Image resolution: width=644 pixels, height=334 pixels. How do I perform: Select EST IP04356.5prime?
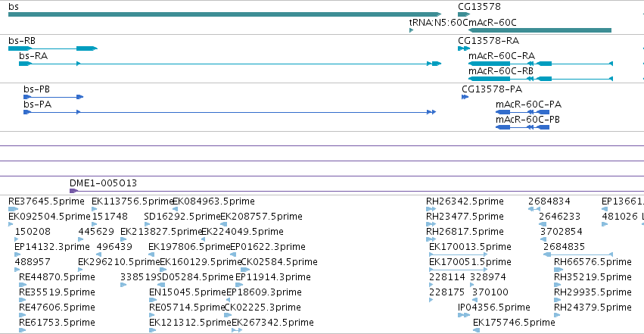[493, 307]
